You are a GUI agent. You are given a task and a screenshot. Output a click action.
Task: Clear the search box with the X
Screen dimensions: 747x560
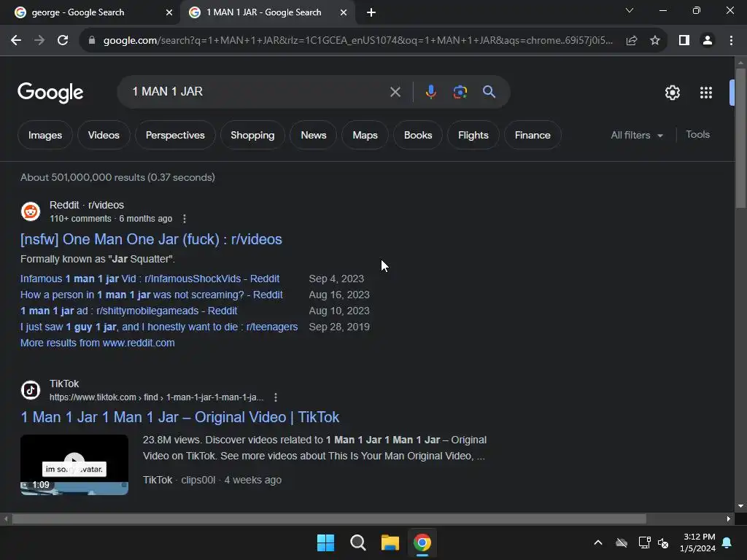(x=395, y=92)
